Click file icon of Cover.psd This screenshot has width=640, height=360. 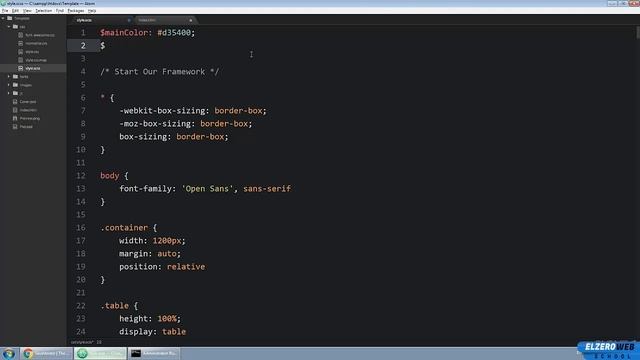(15, 102)
